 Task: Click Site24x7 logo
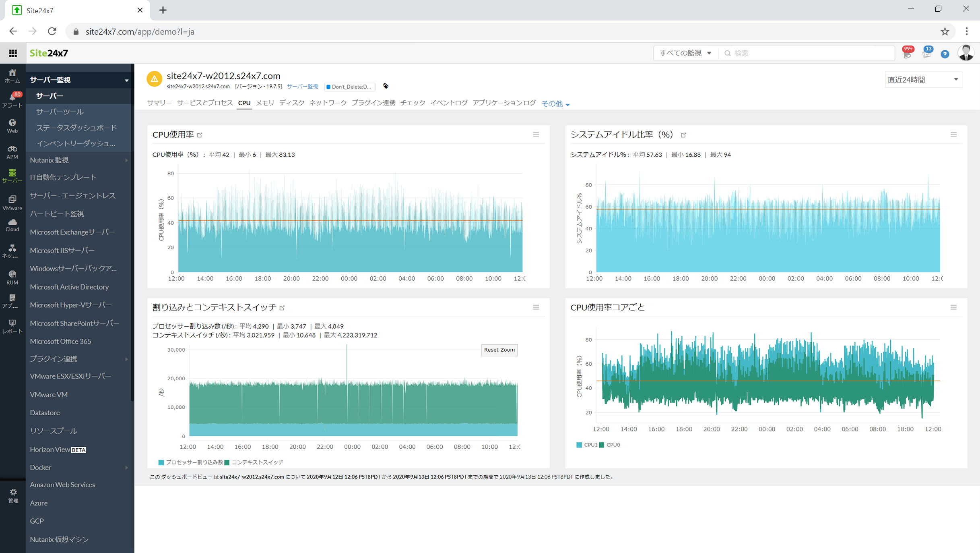49,53
